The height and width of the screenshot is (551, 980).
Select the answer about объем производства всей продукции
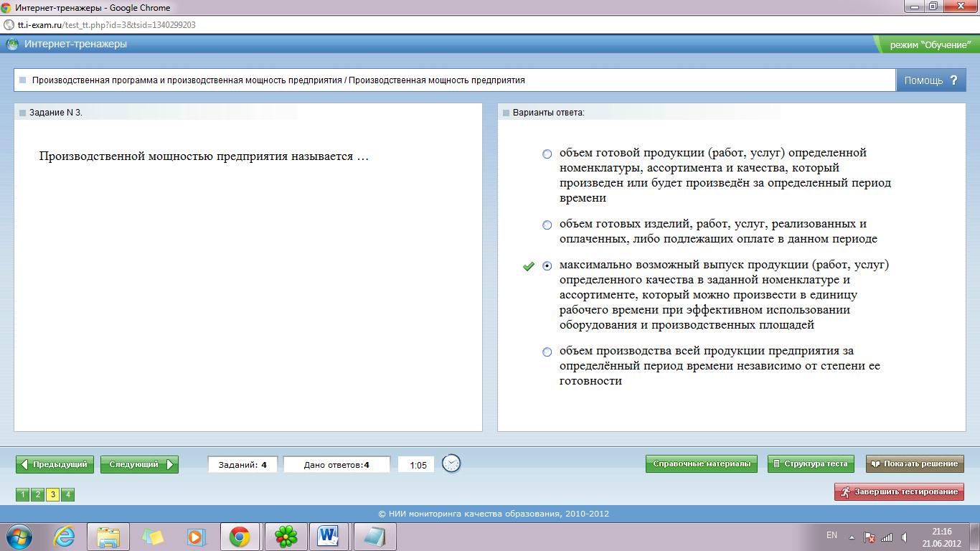tap(547, 352)
